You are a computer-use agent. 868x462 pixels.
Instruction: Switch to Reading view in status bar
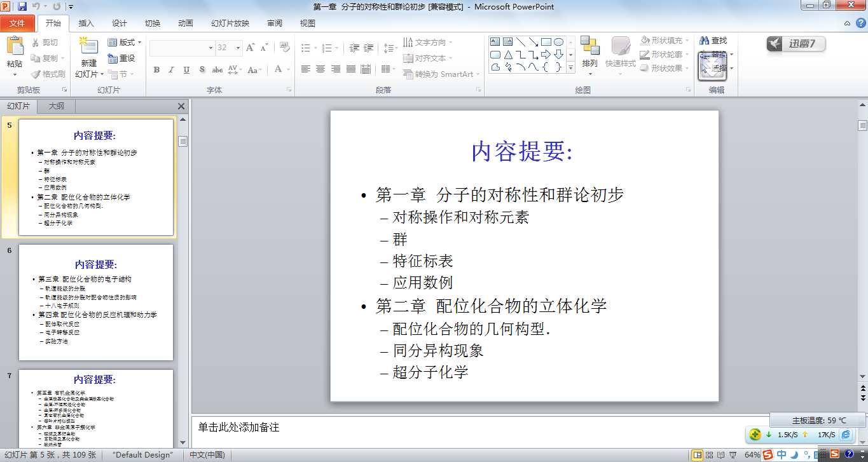pyautogui.click(x=720, y=455)
